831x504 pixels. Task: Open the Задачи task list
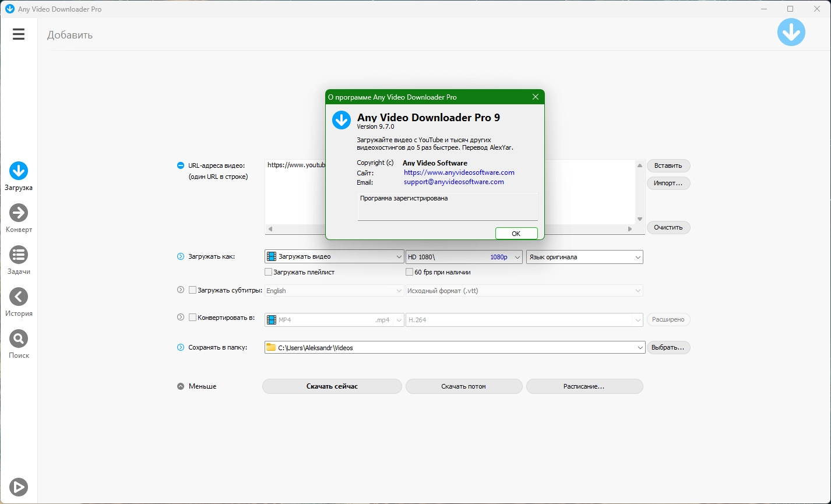pos(19,261)
